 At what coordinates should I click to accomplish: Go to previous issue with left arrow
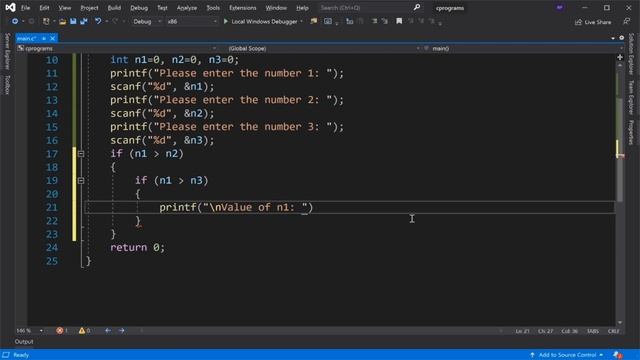pyautogui.click(x=108, y=331)
